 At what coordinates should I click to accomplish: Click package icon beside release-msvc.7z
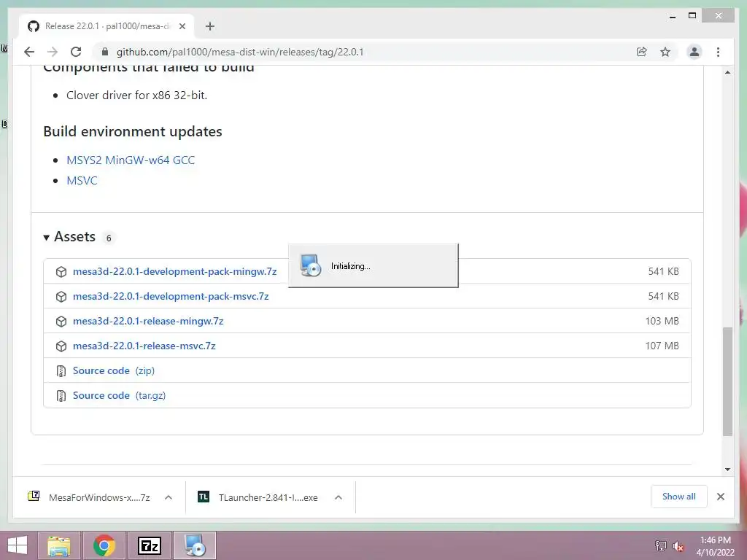click(x=61, y=346)
